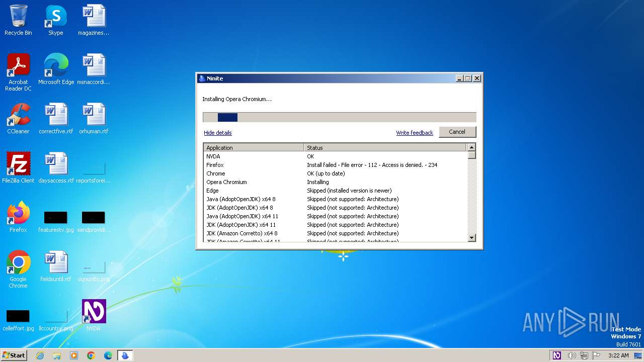Open Edge from the taskbar

[x=108, y=355]
